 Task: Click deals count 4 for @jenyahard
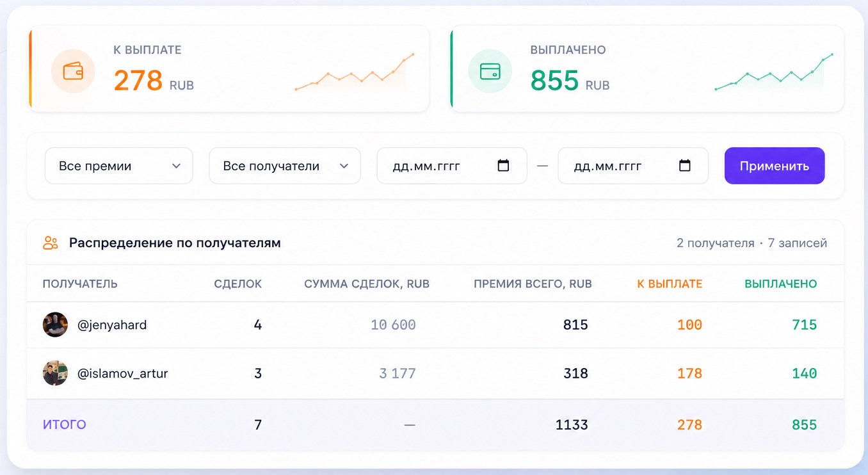pos(258,325)
